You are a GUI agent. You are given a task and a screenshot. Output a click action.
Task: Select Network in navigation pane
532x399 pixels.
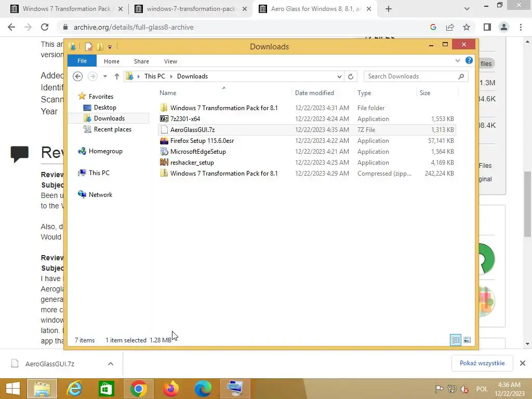click(100, 195)
